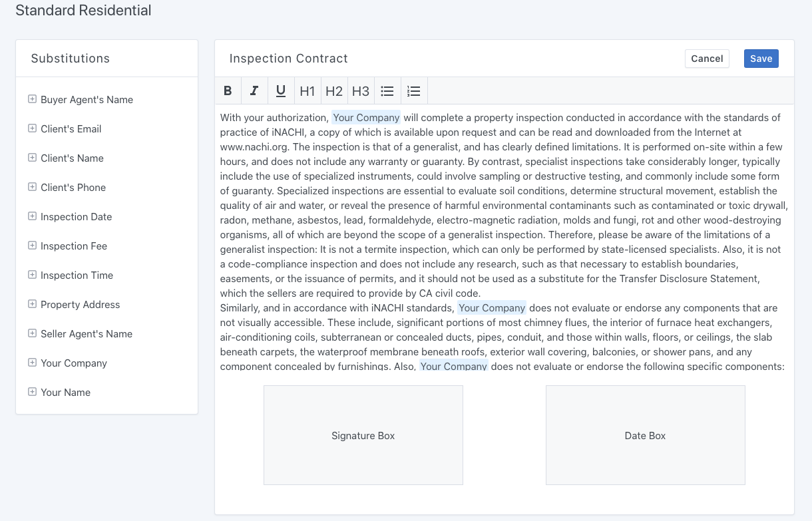The height and width of the screenshot is (521, 812).
Task: Apply H2 heading style
Action: coord(334,91)
